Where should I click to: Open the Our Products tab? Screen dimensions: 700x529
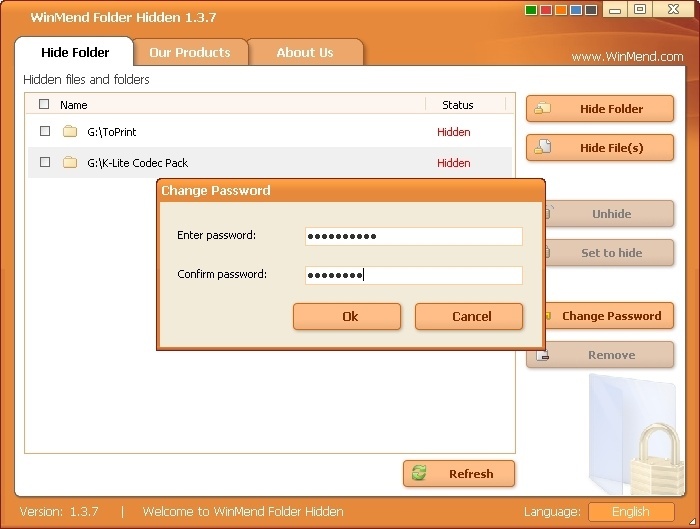pyautogui.click(x=190, y=52)
